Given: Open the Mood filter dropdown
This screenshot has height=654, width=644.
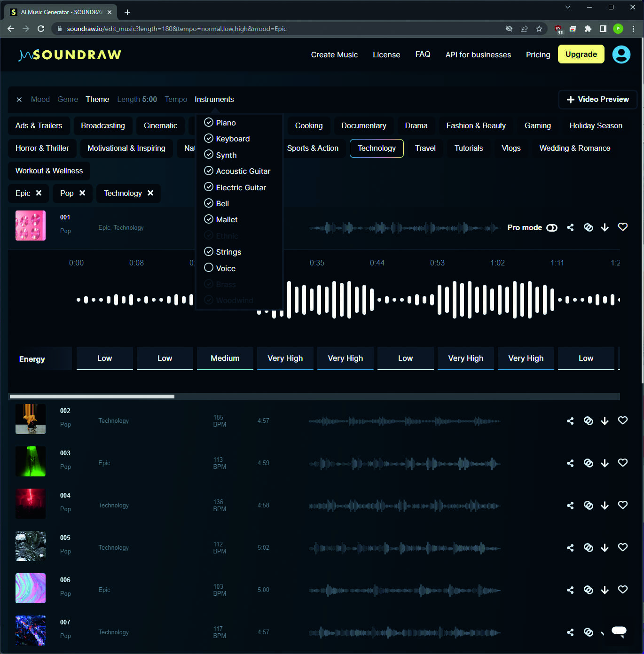Looking at the screenshot, I should coord(40,100).
